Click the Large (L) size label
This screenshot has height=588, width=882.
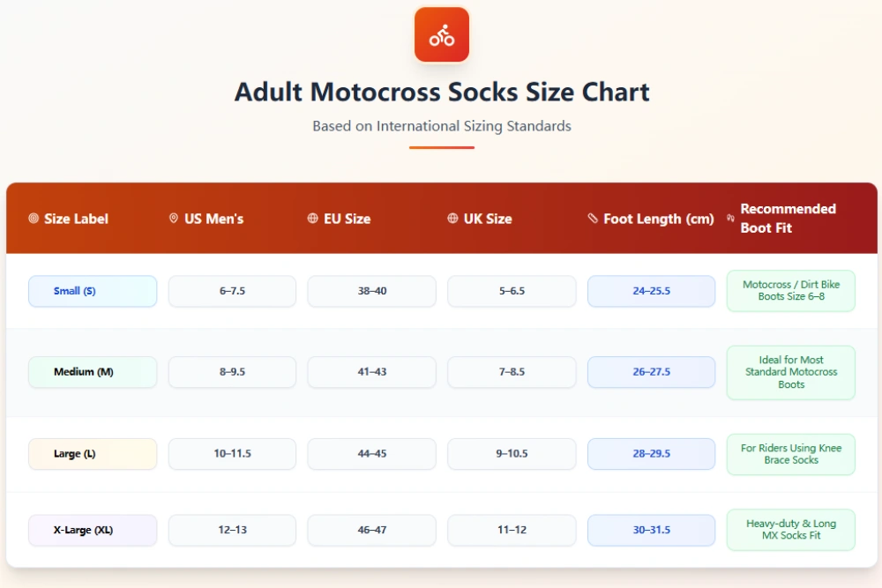tap(93, 453)
